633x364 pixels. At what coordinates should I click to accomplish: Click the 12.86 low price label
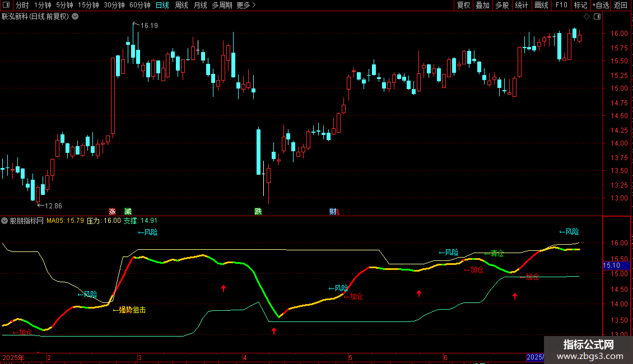tap(53, 206)
